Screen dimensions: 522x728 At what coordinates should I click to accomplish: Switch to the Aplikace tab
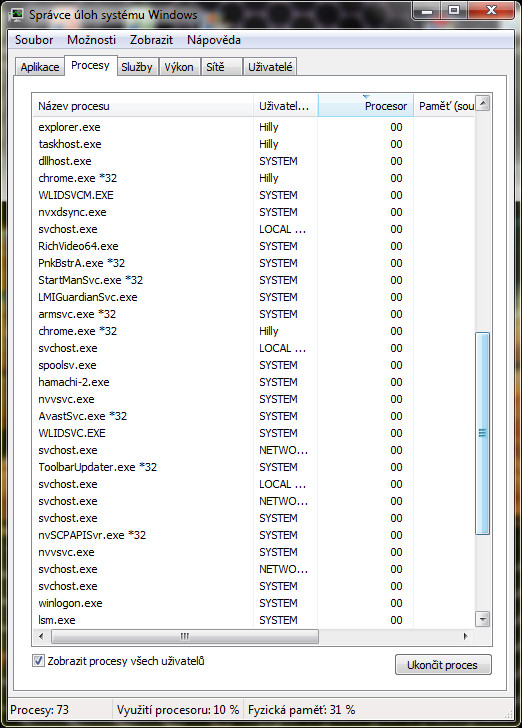[40, 67]
